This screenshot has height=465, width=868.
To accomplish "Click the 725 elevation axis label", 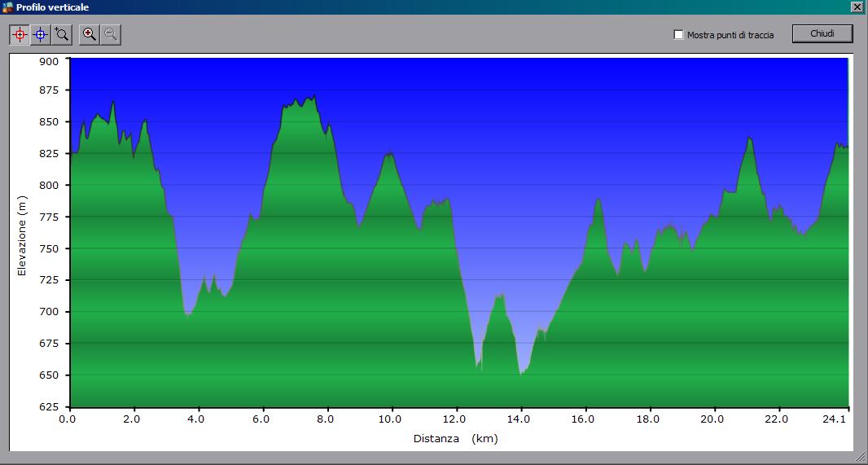I will tap(48, 280).
